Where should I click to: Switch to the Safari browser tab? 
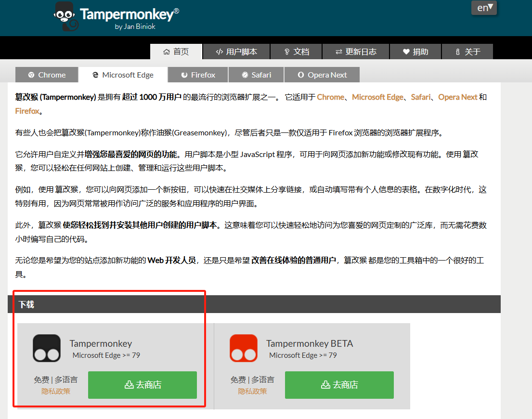pos(256,75)
